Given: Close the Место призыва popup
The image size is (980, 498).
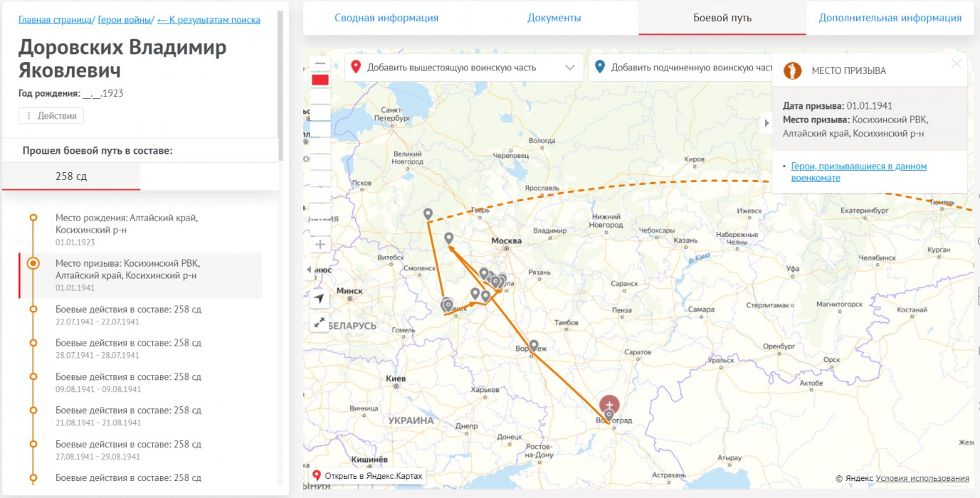Looking at the screenshot, I should pyautogui.click(x=957, y=63).
